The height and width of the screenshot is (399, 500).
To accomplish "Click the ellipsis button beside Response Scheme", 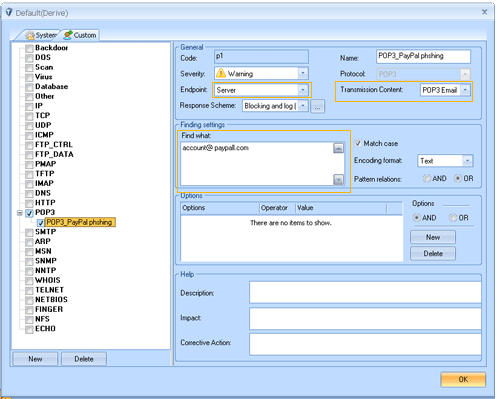I will click(x=317, y=107).
